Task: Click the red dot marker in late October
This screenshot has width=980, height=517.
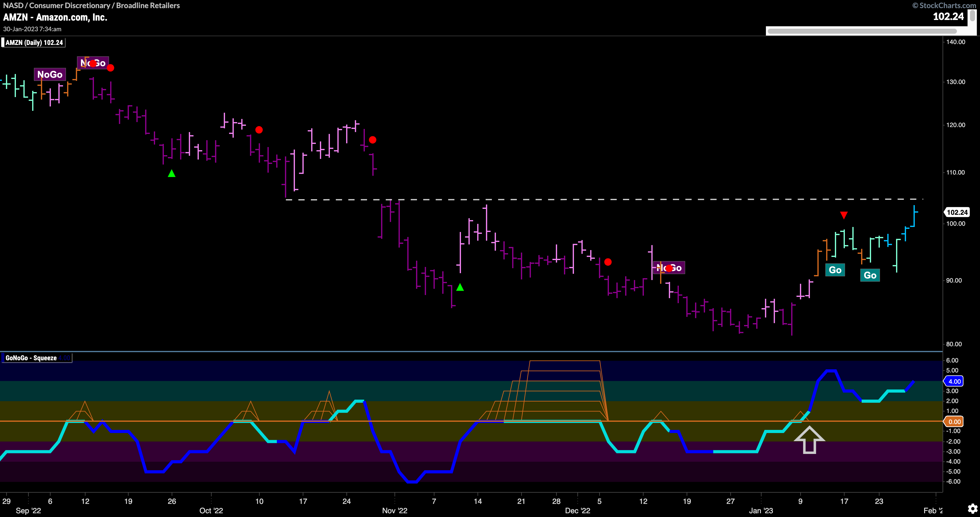Action: coord(372,140)
